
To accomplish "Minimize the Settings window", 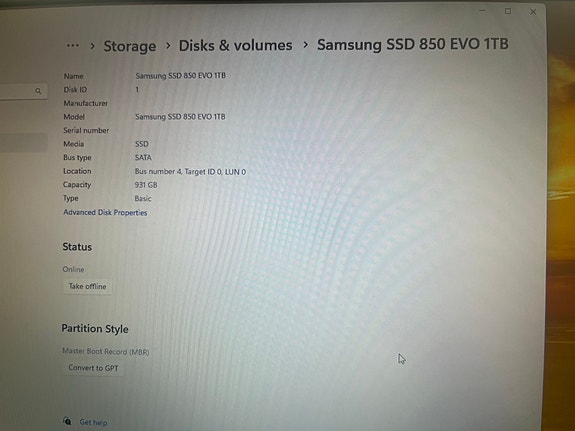I will pyautogui.click(x=483, y=11).
